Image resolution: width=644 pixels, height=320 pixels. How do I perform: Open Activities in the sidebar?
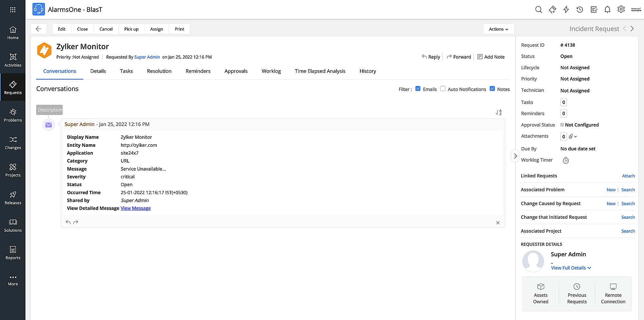13,60
